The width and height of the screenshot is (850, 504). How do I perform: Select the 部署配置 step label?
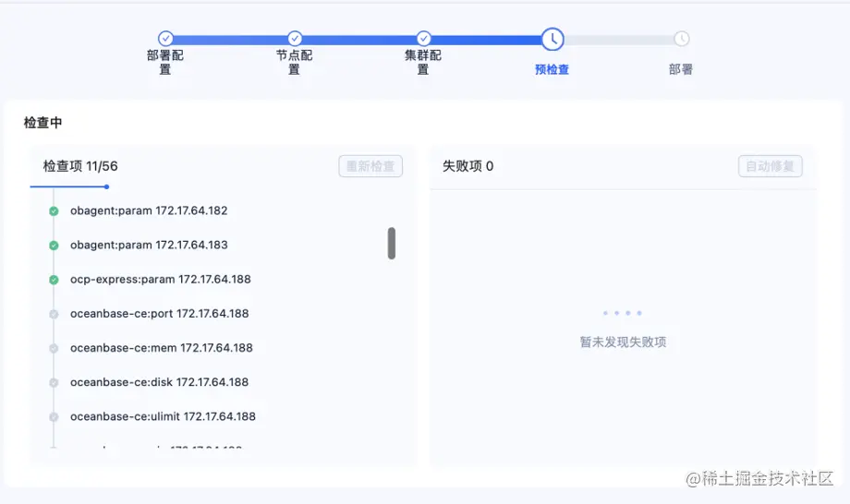pos(165,62)
